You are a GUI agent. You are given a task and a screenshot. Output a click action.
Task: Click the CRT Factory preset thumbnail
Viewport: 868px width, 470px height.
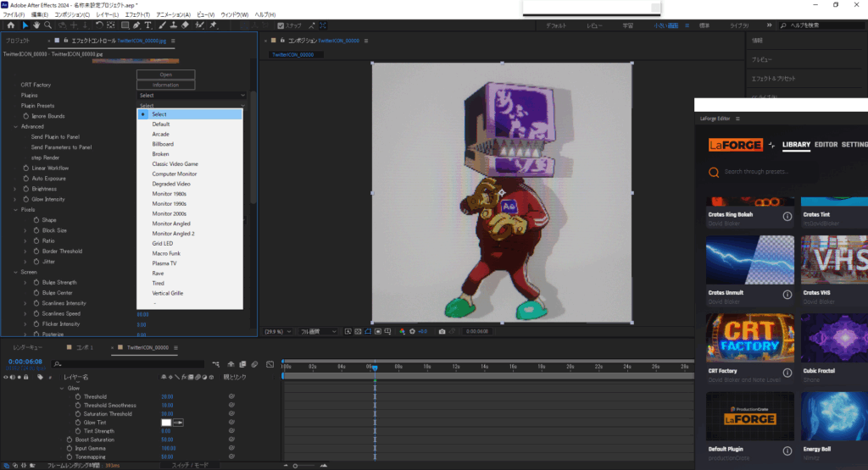[x=749, y=337]
